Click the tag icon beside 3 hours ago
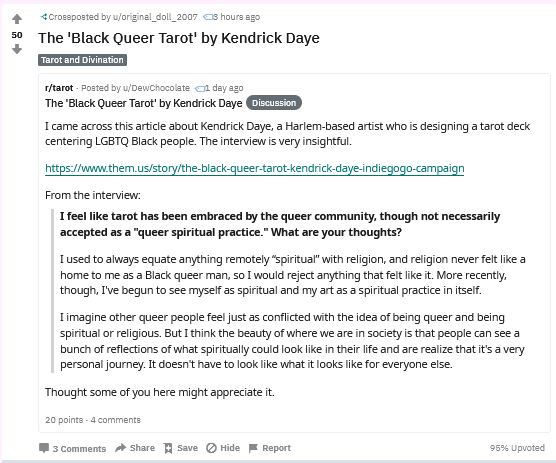Viewport: 556px width, 463px height. point(208,17)
